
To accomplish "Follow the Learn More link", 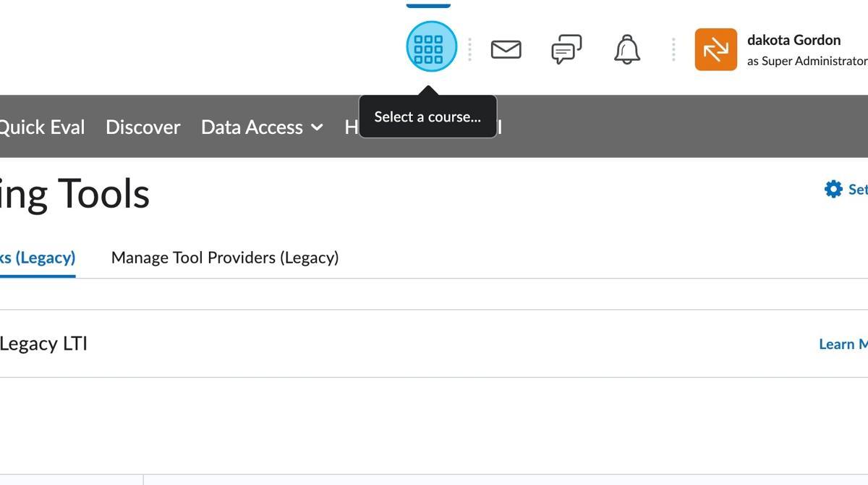I will click(x=843, y=345).
